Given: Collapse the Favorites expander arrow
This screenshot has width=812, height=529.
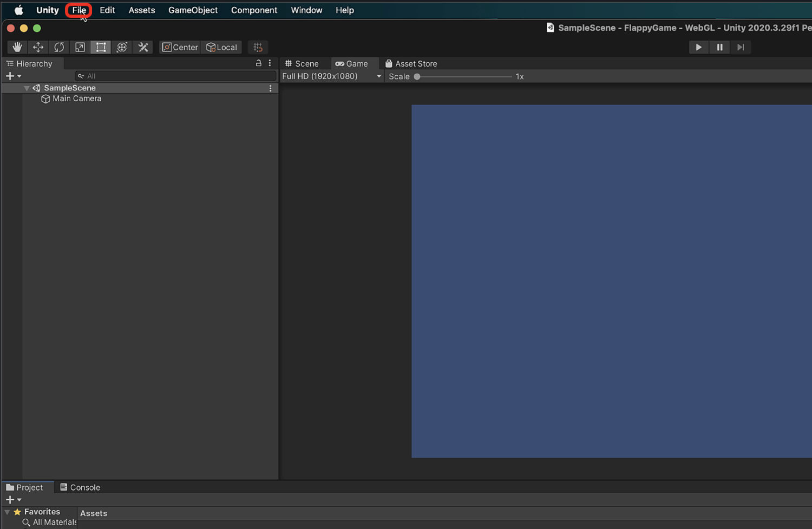Looking at the screenshot, I should tap(8, 512).
